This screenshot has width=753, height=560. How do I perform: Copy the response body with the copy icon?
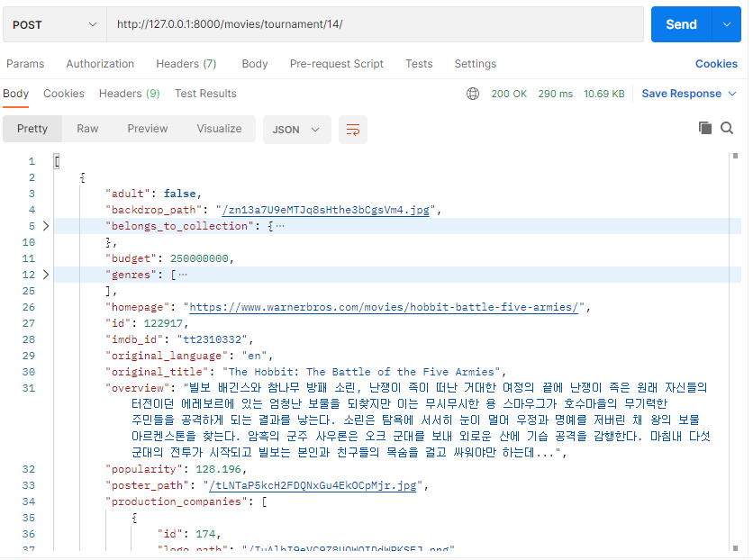tap(704, 128)
